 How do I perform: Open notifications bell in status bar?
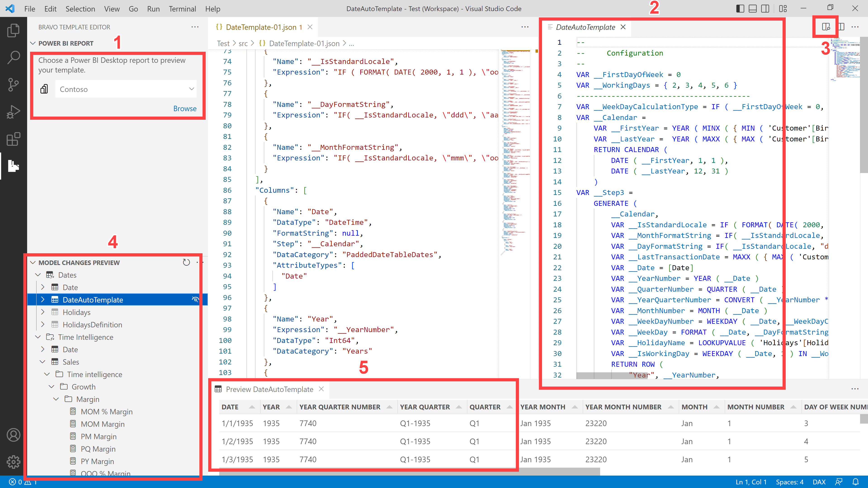click(x=855, y=482)
